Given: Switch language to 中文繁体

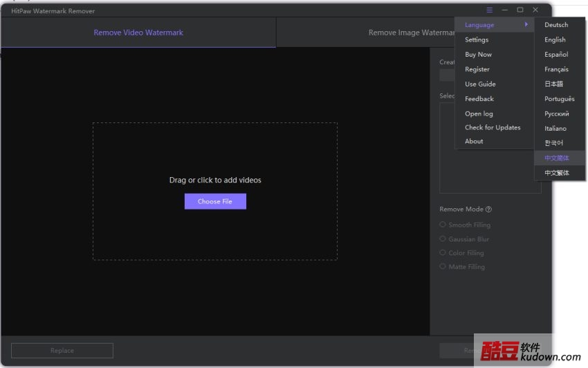Looking at the screenshot, I should click(x=560, y=173).
